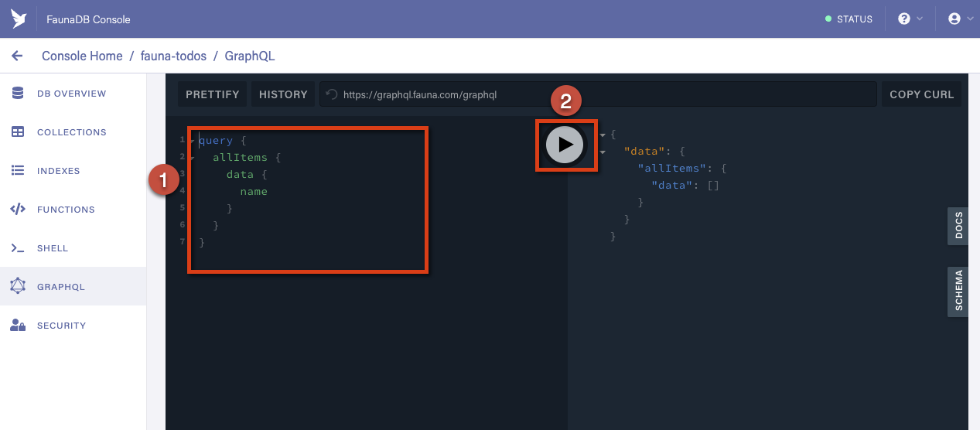Click the DB Overview database icon
980x430 pixels.
point(18,94)
